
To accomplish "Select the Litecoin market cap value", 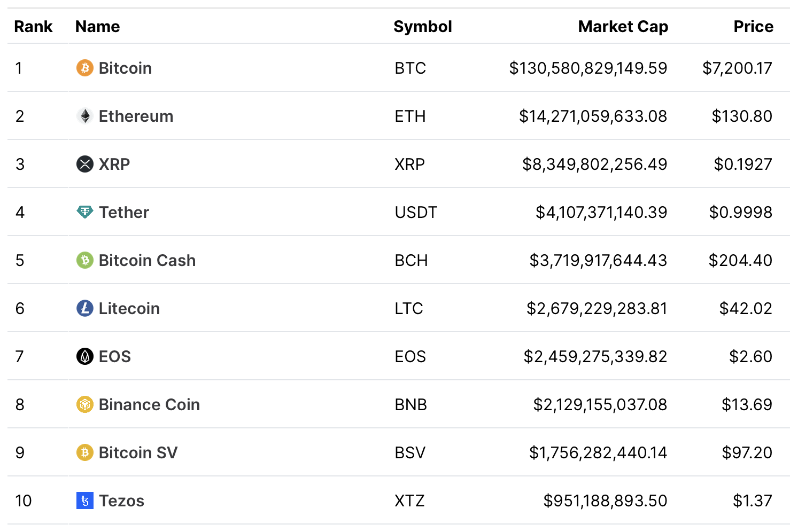I will pos(597,308).
